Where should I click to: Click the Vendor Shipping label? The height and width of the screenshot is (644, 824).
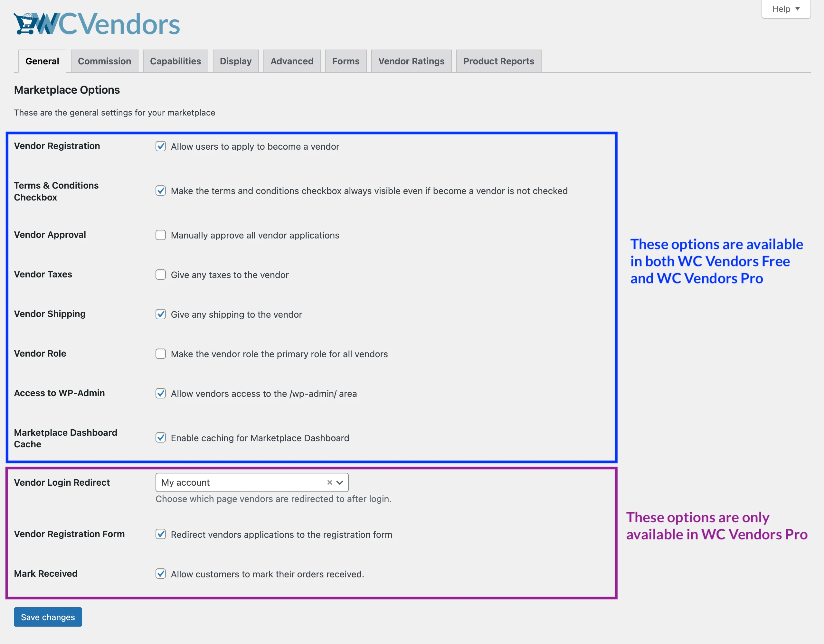point(50,314)
